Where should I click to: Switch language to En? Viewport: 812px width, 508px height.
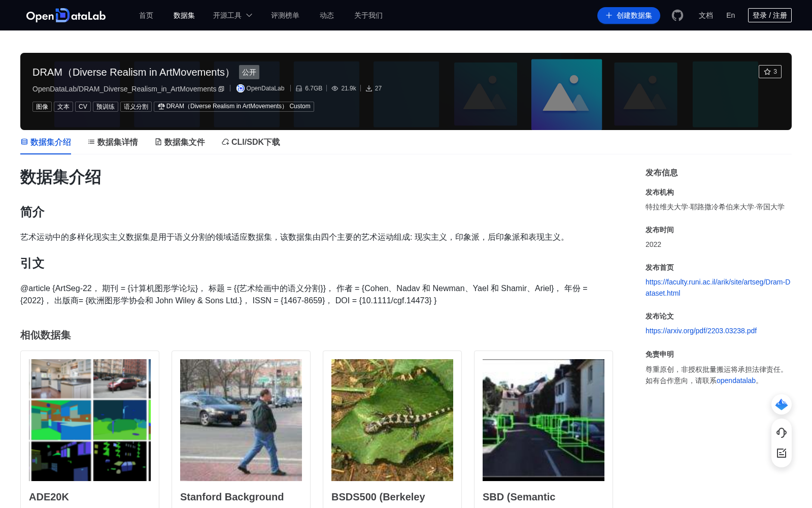[731, 15]
